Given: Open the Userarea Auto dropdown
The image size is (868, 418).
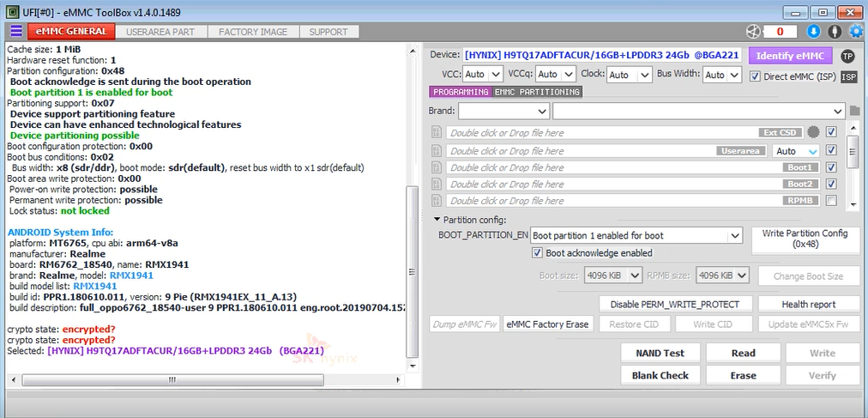Looking at the screenshot, I should tap(797, 150).
